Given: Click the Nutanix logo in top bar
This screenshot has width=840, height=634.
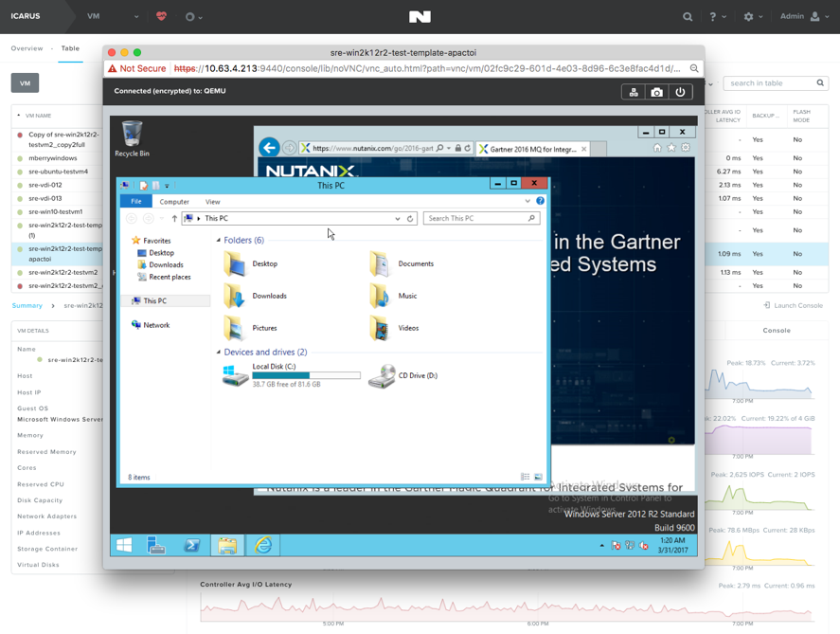Looking at the screenshot, I should [420, 17].
